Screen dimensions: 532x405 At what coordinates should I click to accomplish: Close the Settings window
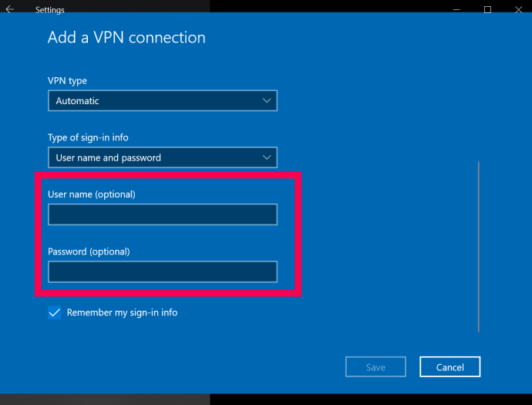pyautogui.click(x=518, y=9)
